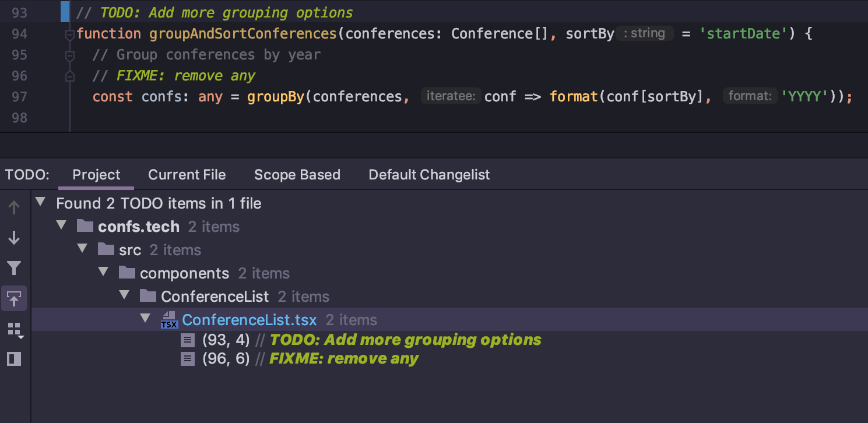Collapse the ConferenceList.tsx file node
Screen dimensions: 868x423
coord(145,319)
